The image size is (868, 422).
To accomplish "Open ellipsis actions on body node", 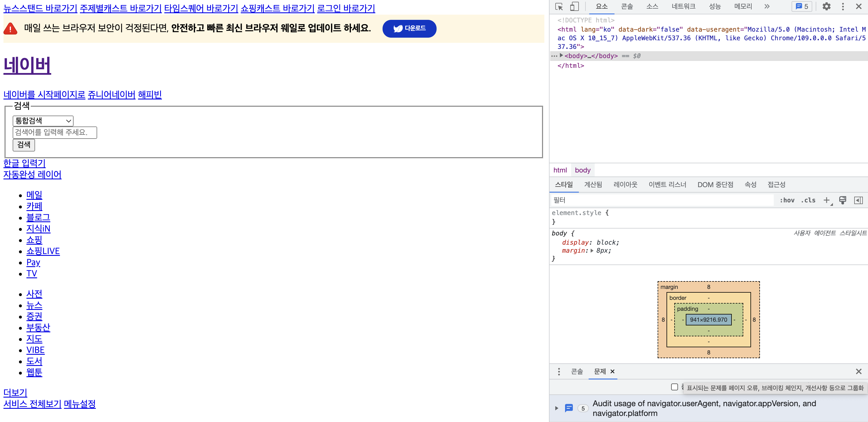I will pos(554,56).
